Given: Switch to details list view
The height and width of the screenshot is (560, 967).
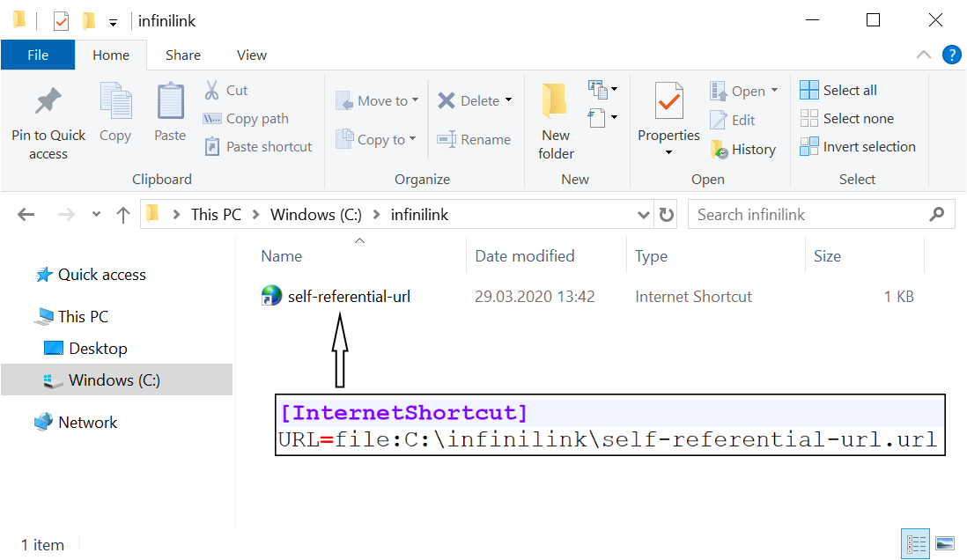Looking at the screenshot, I should point(916,543).
